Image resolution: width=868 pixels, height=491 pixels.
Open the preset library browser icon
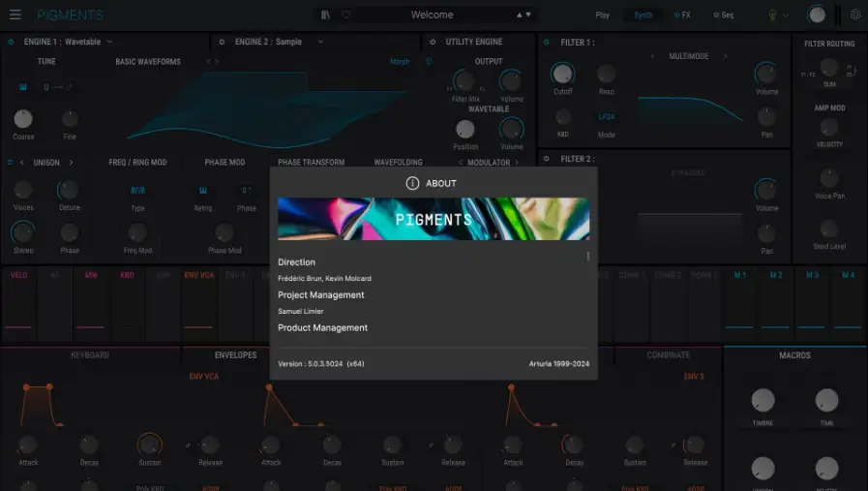(x=325, y=15)
